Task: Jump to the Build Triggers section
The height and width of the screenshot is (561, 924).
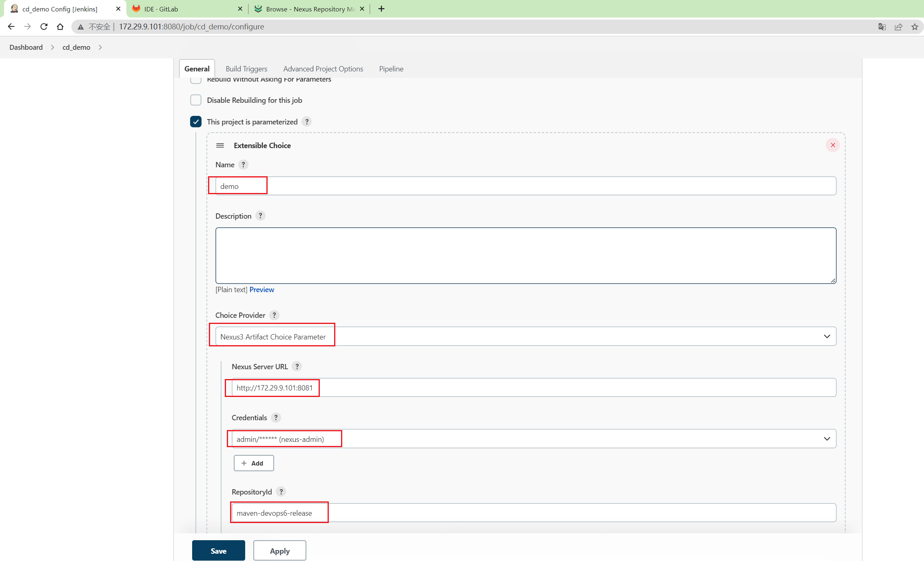Action: tap(246, 69)
